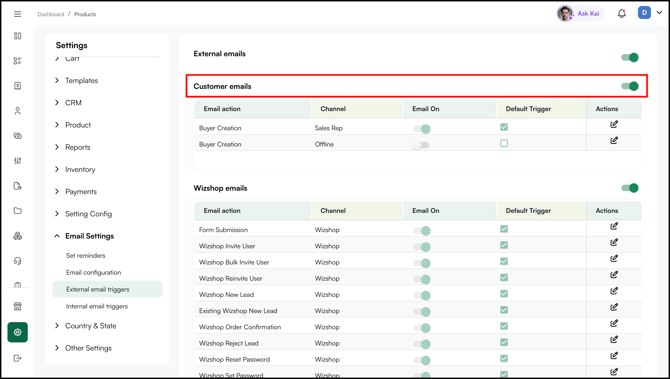This screenshot has width=670, height=379.
Task: Edit the Wizshop New Lead row
Action: click(x=614, y=291)
